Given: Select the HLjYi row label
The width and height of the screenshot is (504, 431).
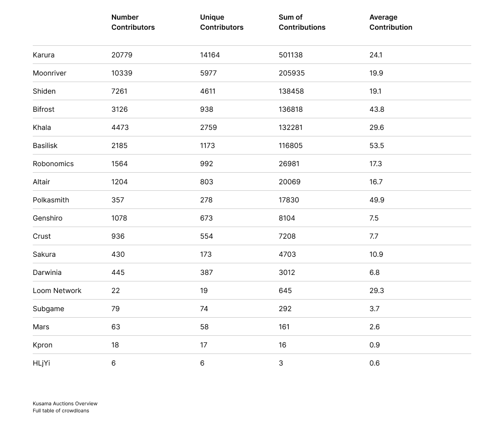Looking at the screenshot, I should click(41, 363).
